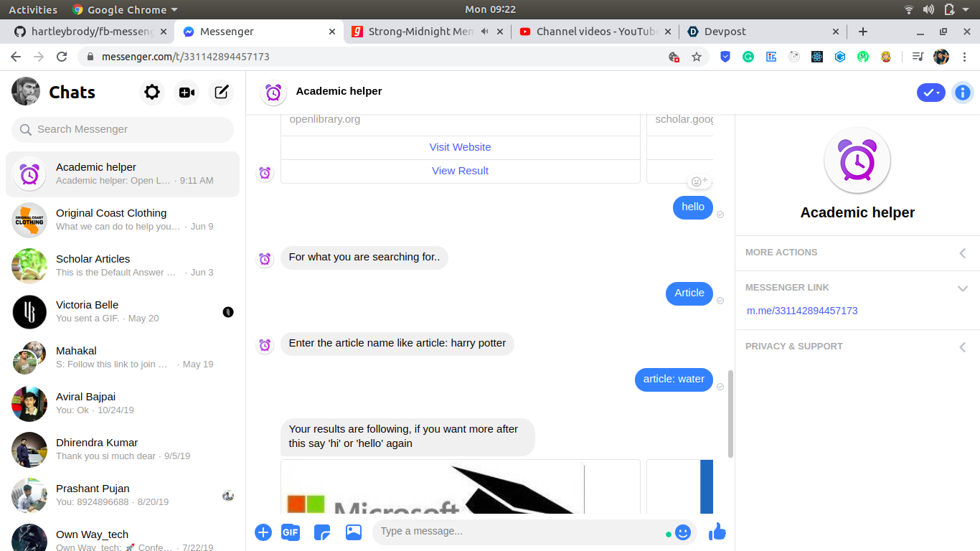Attach a photo or file

[354, 532]
